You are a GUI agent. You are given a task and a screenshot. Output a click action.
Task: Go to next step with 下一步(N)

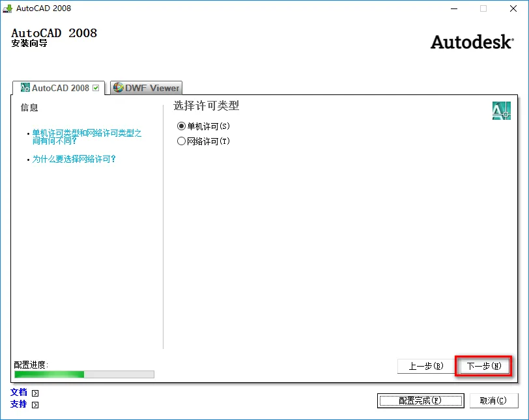point(483,366)
